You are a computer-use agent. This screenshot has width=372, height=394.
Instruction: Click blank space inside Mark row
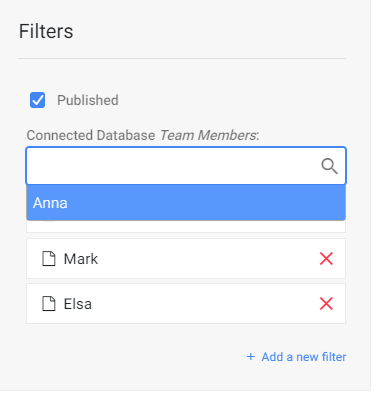click(207, 259)
